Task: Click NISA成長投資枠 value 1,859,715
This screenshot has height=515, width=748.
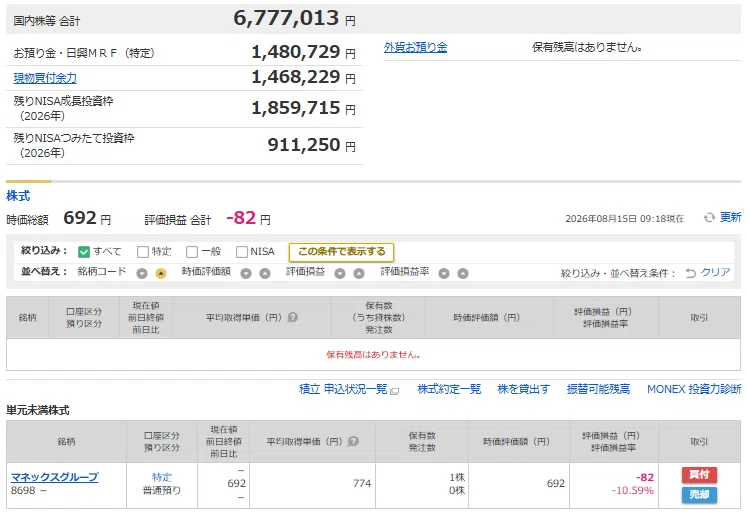Action: [x=296, y=108]
